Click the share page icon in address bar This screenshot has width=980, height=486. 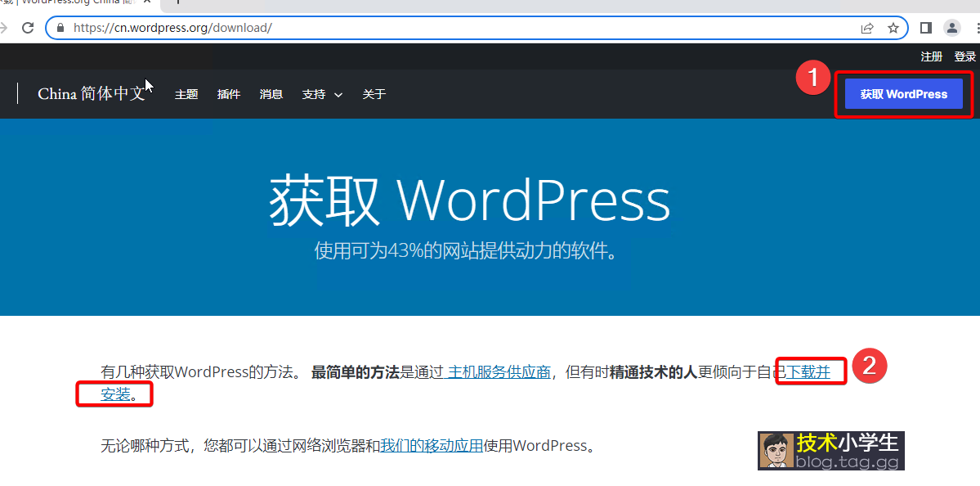tap(867, 28)
